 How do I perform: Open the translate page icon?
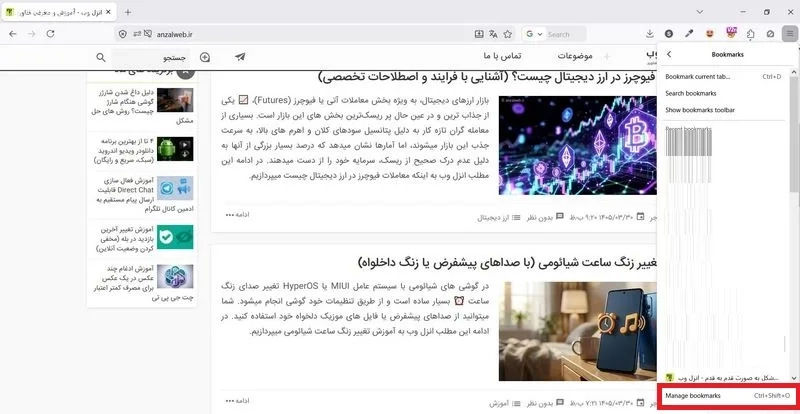493,34
